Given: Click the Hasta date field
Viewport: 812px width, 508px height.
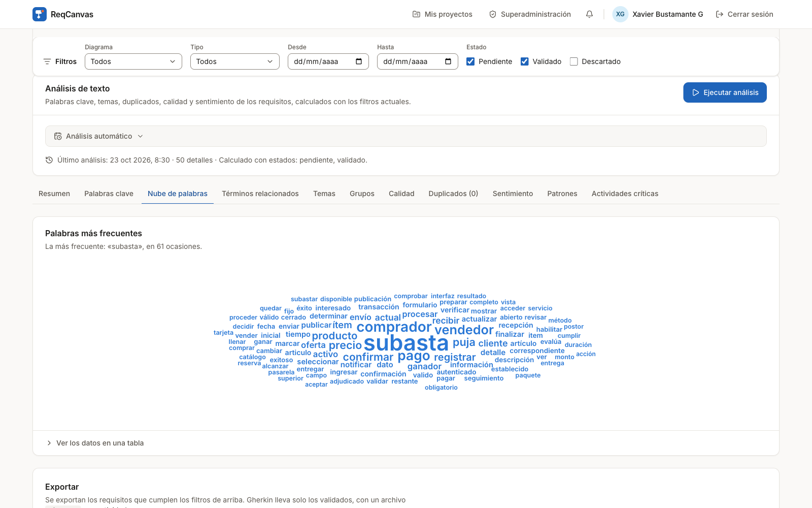Looking at the screenshot, I should [418, 61].
